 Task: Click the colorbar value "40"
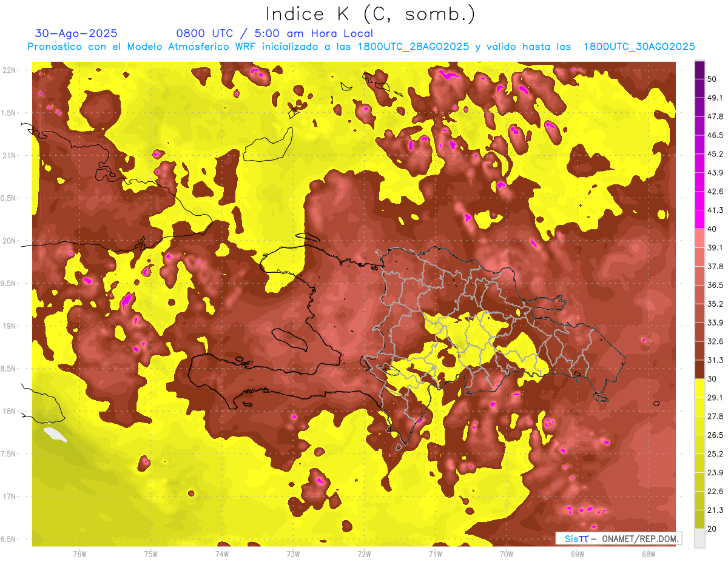(712, 229)
